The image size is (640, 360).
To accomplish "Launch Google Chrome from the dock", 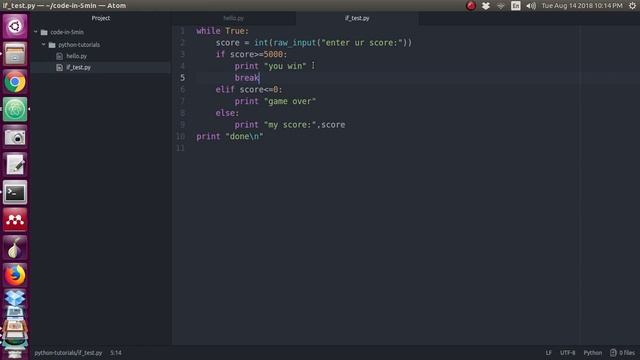I will 15,82.
